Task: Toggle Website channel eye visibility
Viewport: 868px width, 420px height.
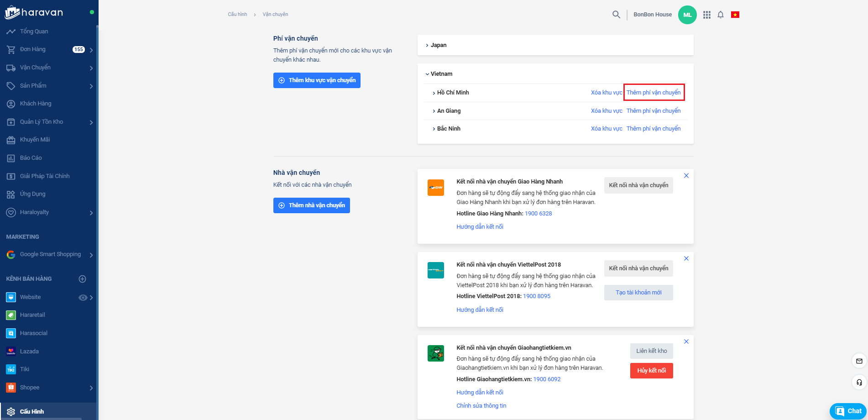Action: (83, 298)
